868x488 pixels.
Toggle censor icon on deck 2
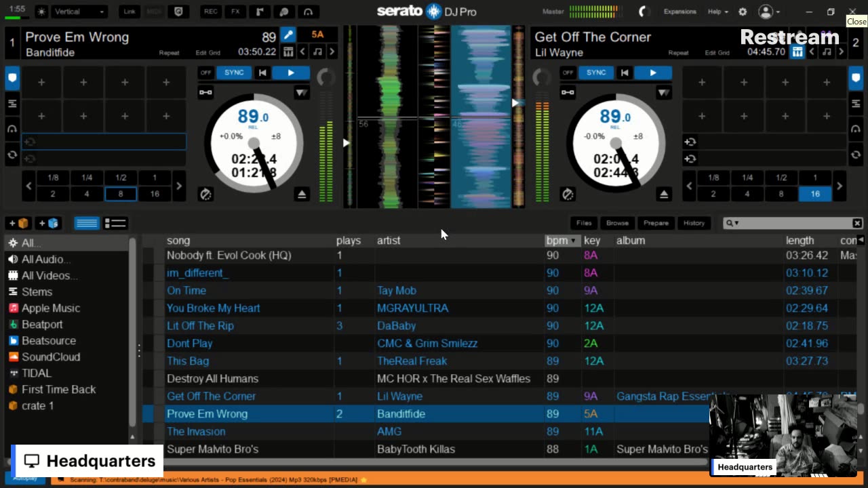pos(568,195)
